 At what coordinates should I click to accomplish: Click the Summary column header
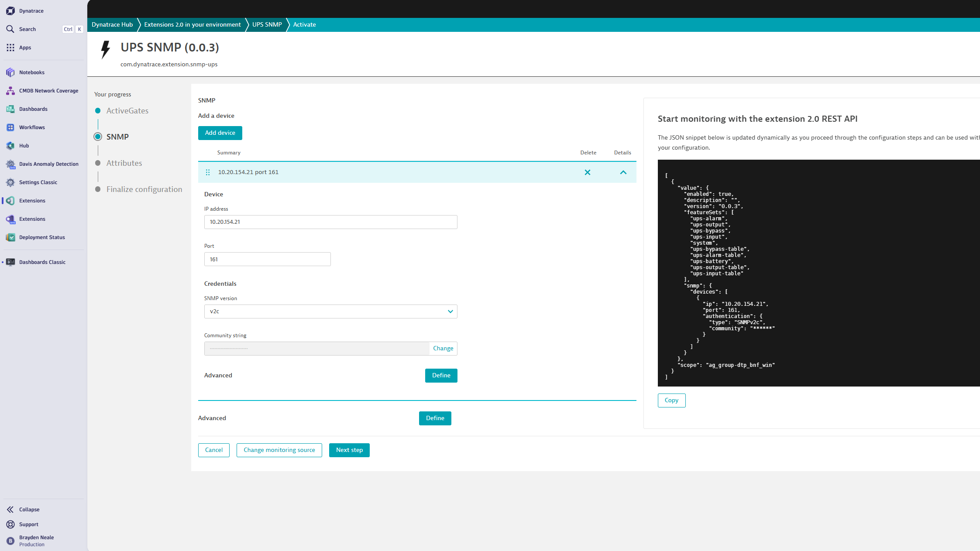[x=229, y=153]
